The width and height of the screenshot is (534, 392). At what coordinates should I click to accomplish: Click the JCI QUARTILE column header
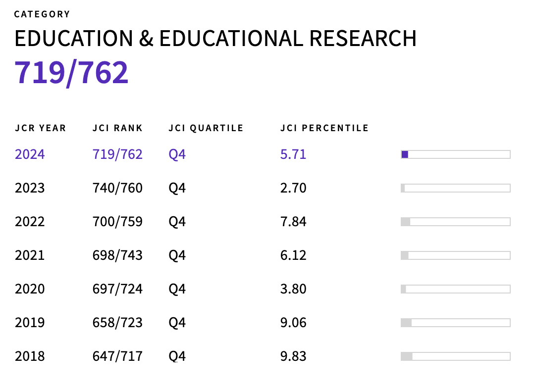(x=206, y=128)
